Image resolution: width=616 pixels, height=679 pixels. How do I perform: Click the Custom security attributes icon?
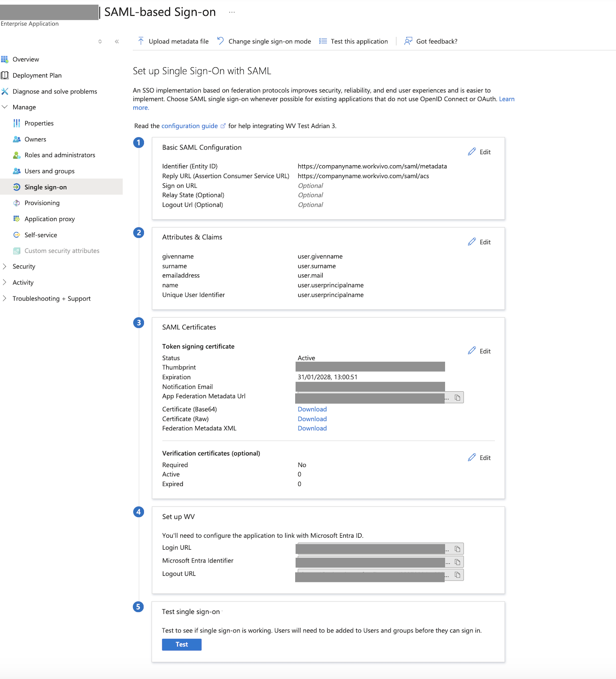[17, 251]
